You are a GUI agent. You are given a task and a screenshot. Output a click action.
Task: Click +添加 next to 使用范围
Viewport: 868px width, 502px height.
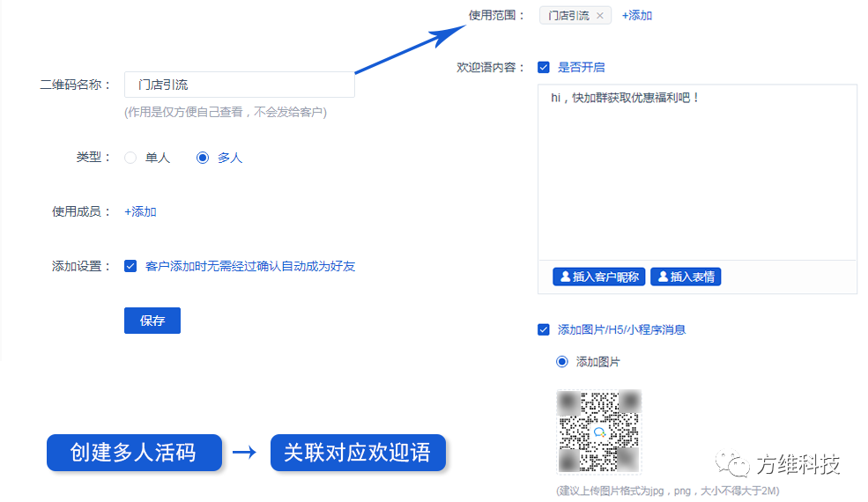pos(636,16)
